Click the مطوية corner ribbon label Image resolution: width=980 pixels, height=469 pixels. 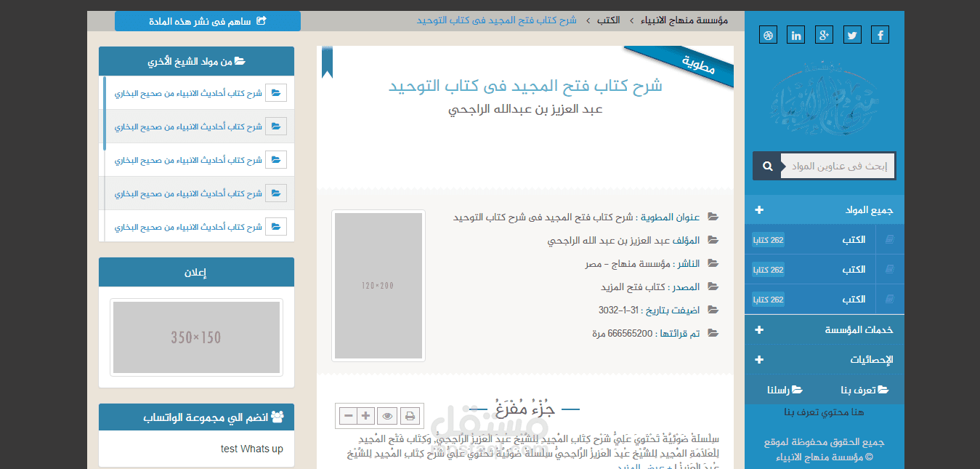point(699,64)
